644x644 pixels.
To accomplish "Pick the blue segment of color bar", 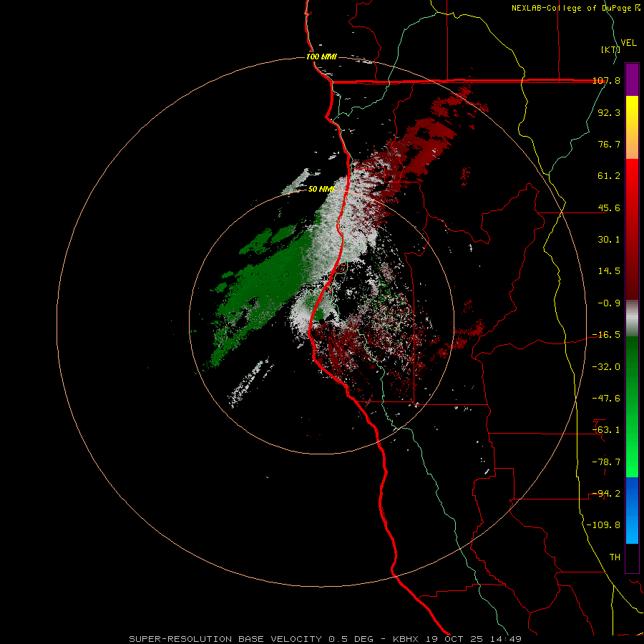I will pos(632,510).
